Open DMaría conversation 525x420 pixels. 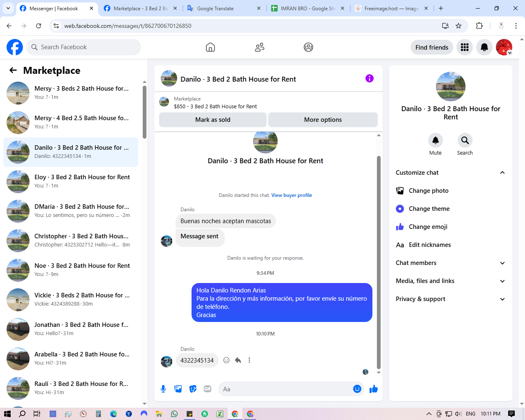(71, 211)
